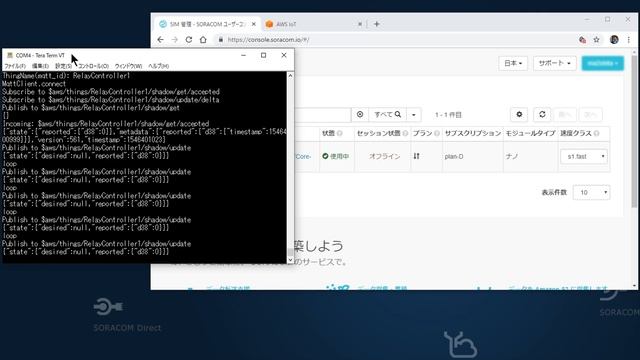Click the プラン column header
This screenshot has height=360, width=640.
pos(422,133)
